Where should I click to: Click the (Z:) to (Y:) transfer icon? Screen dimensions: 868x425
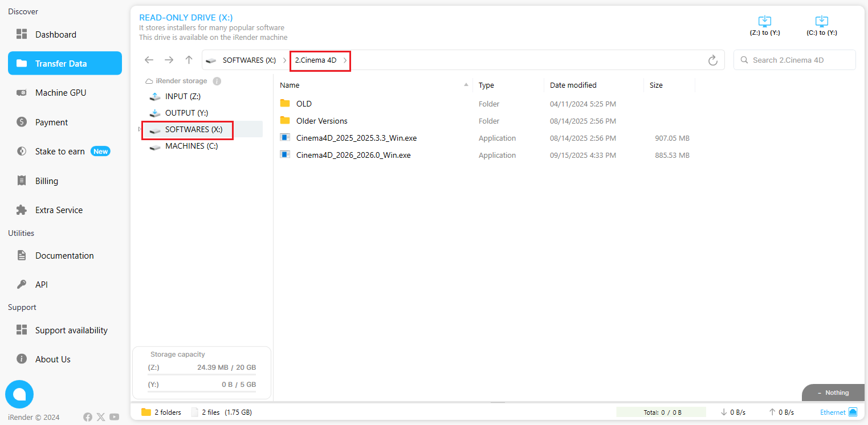pos(764,22)
